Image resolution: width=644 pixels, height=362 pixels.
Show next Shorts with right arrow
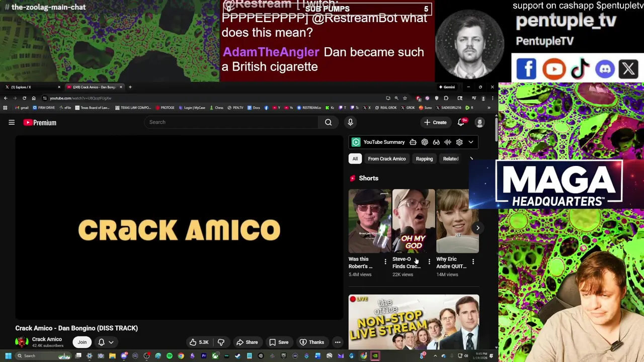[x=477, y=228]
